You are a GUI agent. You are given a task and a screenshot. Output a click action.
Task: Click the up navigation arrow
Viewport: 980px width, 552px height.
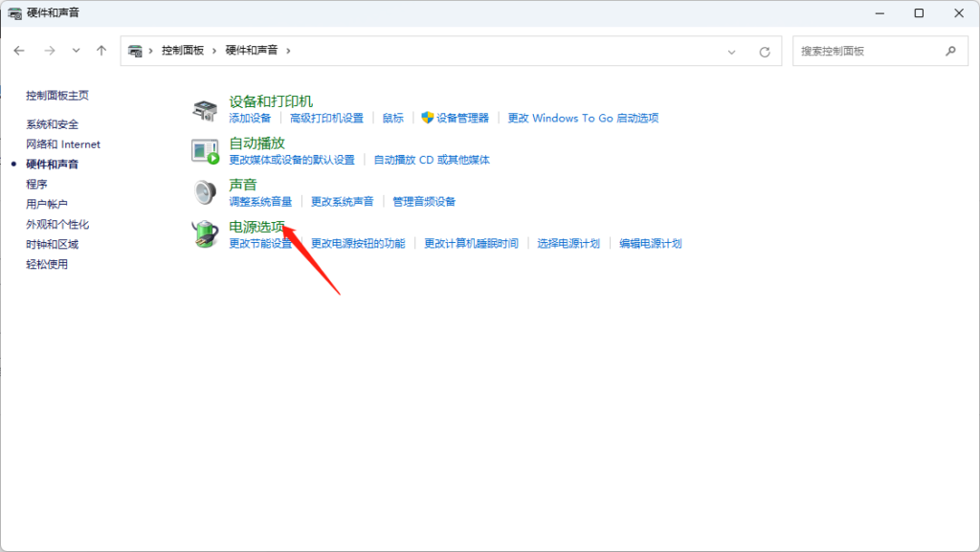(x=100, y=51)
